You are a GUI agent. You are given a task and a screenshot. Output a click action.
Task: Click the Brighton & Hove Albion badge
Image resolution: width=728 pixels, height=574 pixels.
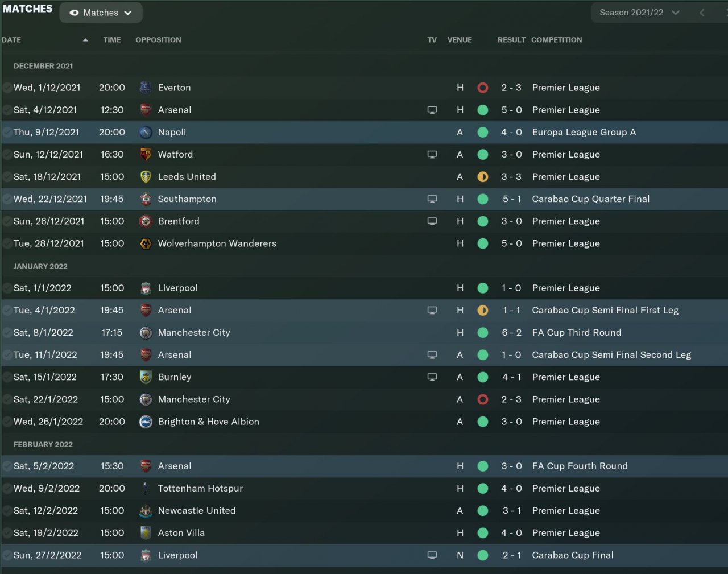(146, 422)
